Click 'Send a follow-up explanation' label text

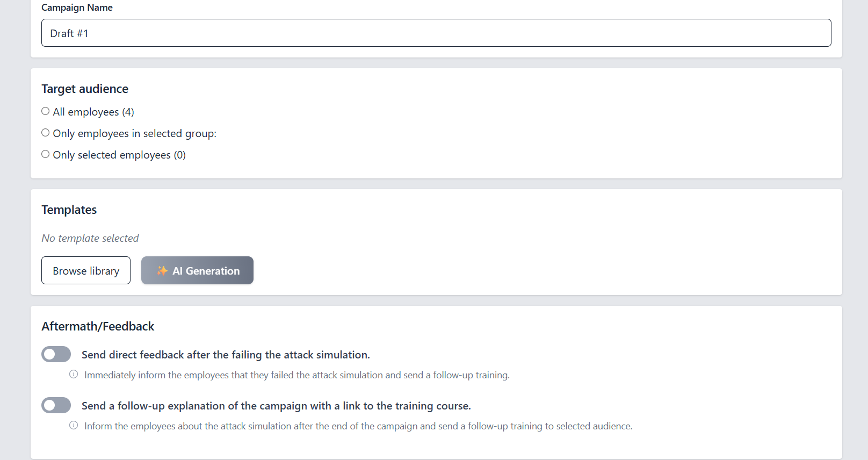pyautogui.click(x=276, y=406)
